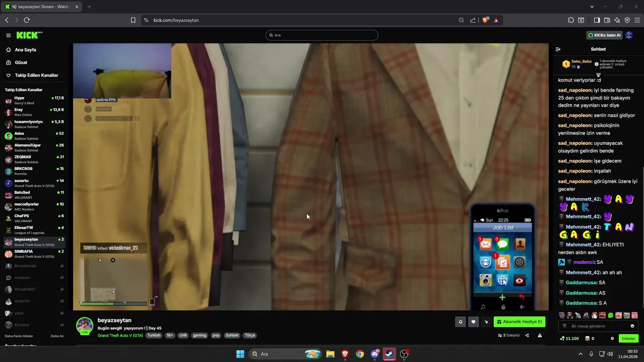Click Daha Az to collapse the channel list
644x362 pixels.
tap(57, 336)
